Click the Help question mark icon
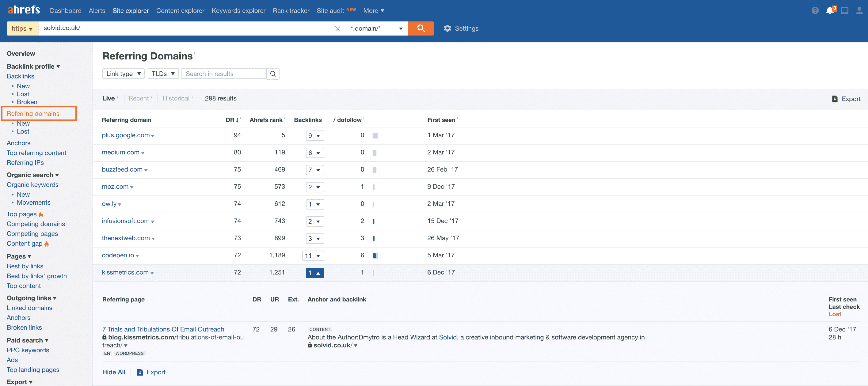Image resolution: width=868 pixels, height=386 pixels. 815,10
